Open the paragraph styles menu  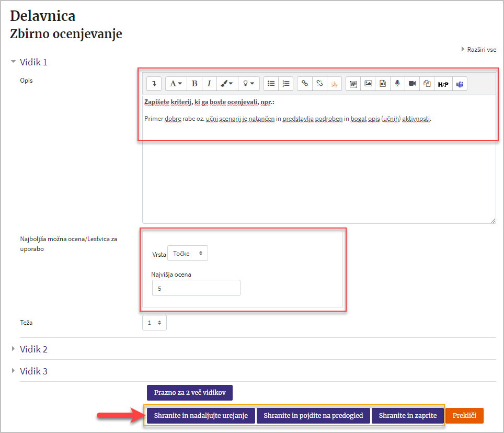point(176,84)
